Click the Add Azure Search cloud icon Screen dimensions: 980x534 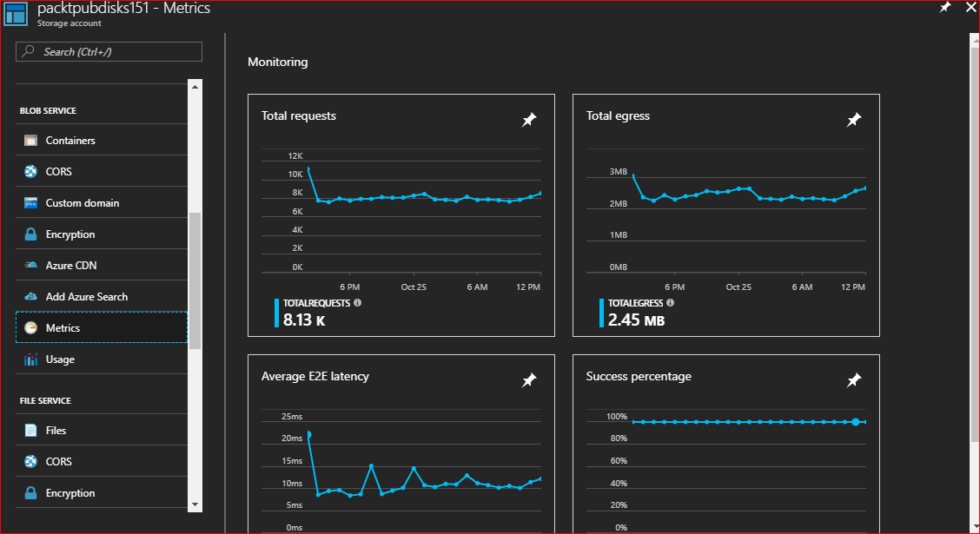pyautogui.click(x=30, y=296)
